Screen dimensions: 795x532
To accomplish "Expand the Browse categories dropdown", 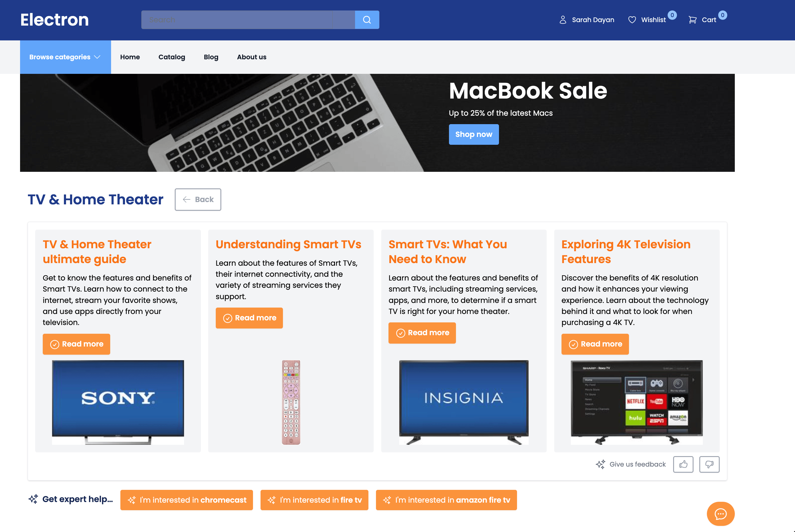I will 65,57.
